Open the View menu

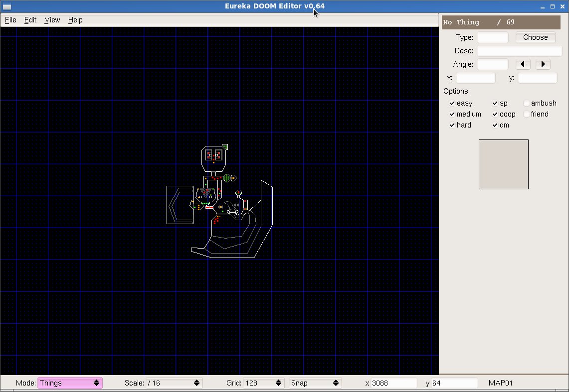[52, 20]
